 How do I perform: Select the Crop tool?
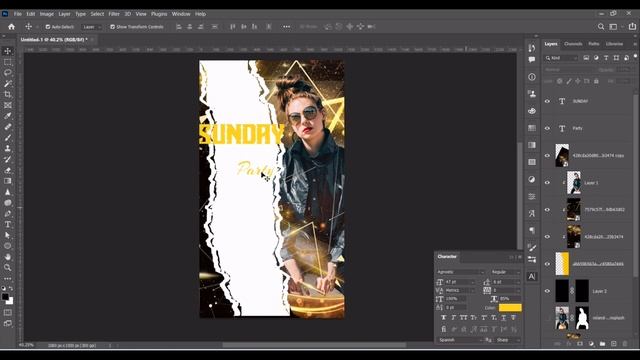[8, 94]
